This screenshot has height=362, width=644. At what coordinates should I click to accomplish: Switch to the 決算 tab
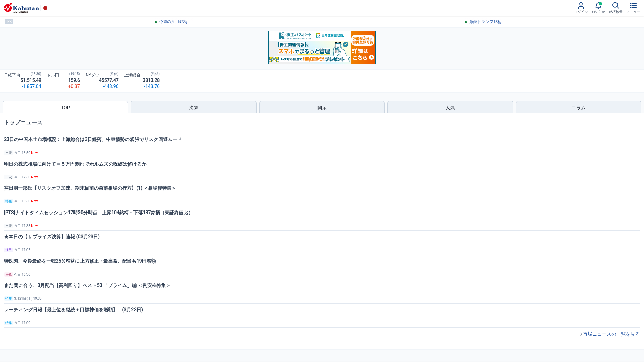pos(194,107)
